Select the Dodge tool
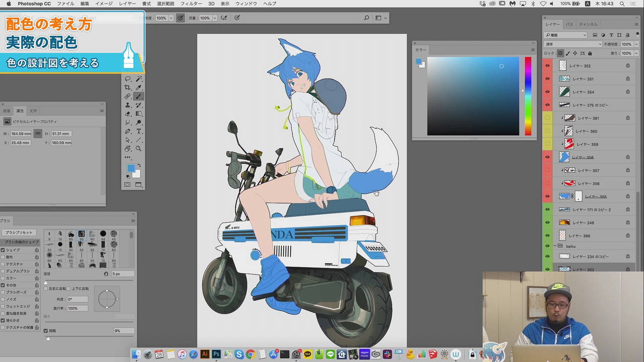 point(138,123)
